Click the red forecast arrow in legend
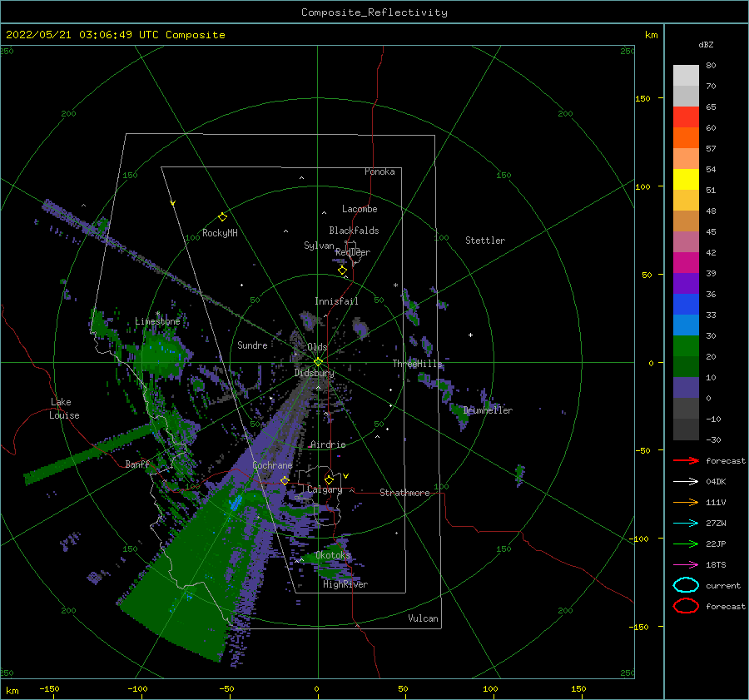 686,460
